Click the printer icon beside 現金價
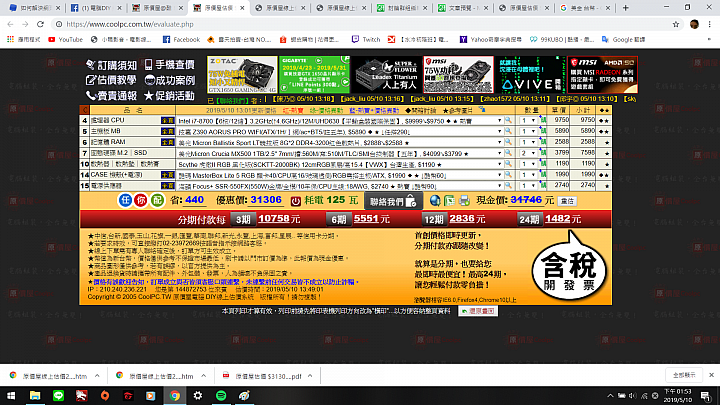 [x=464, y=201]
